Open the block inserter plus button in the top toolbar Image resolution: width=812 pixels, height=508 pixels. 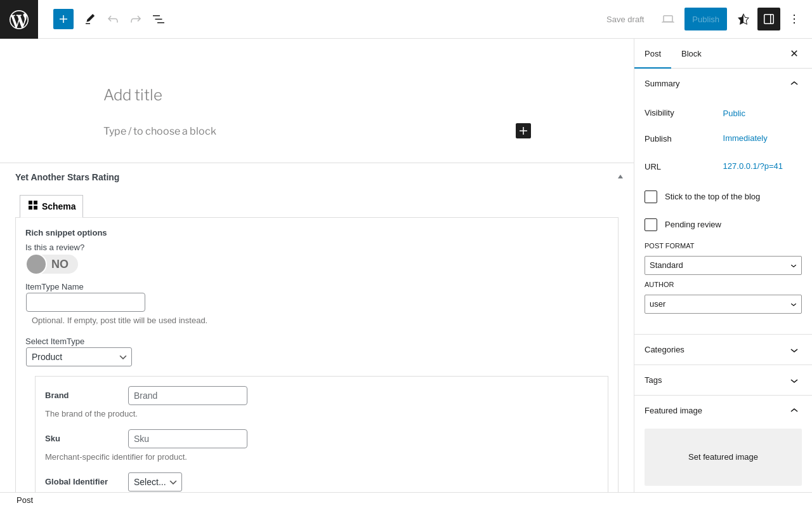[63, 19]
